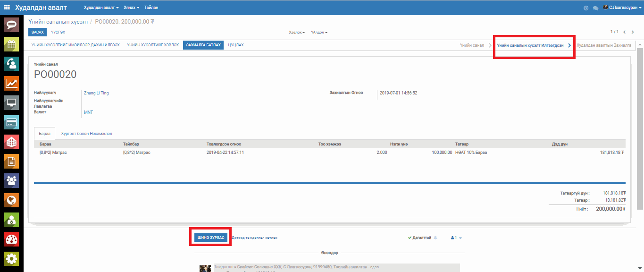Open the Calendar app in sidebar
The image size is (644, 272).
tap(11, 44)
